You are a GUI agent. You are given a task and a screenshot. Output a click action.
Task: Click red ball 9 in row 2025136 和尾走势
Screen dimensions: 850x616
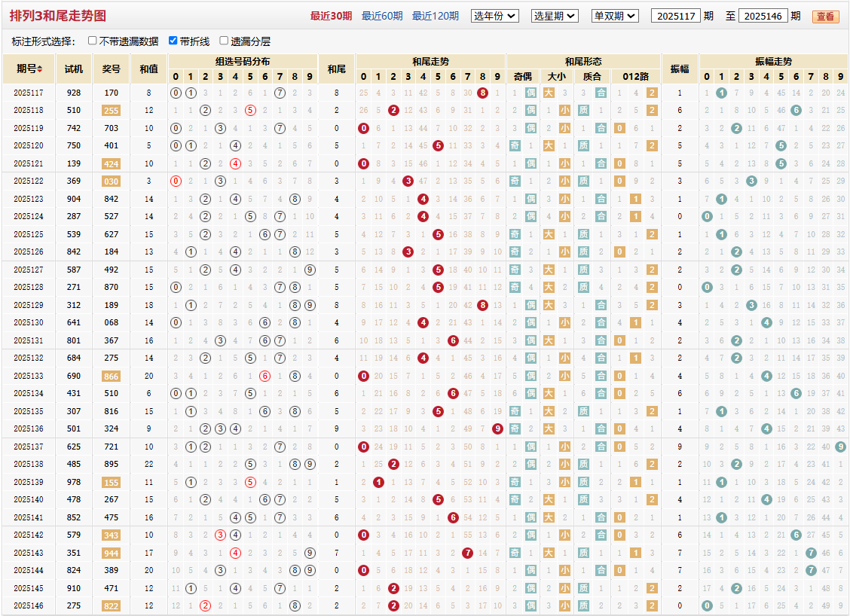click(497, 428)
